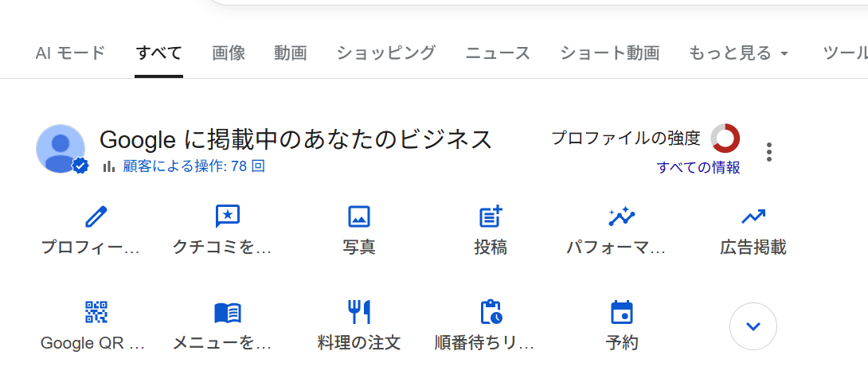Open the three-dot more options menu
Viewport: 868px width, 390px height.
tap(768, 152)
